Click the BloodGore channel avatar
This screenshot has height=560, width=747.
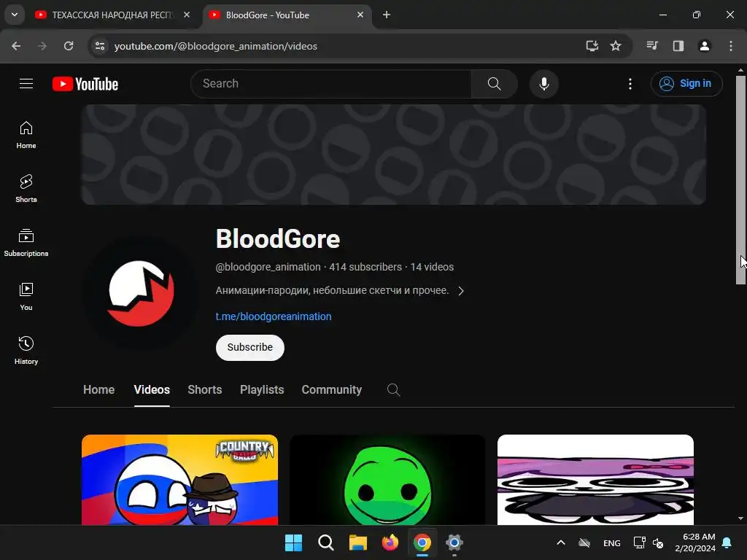click(x=141, y=292)
